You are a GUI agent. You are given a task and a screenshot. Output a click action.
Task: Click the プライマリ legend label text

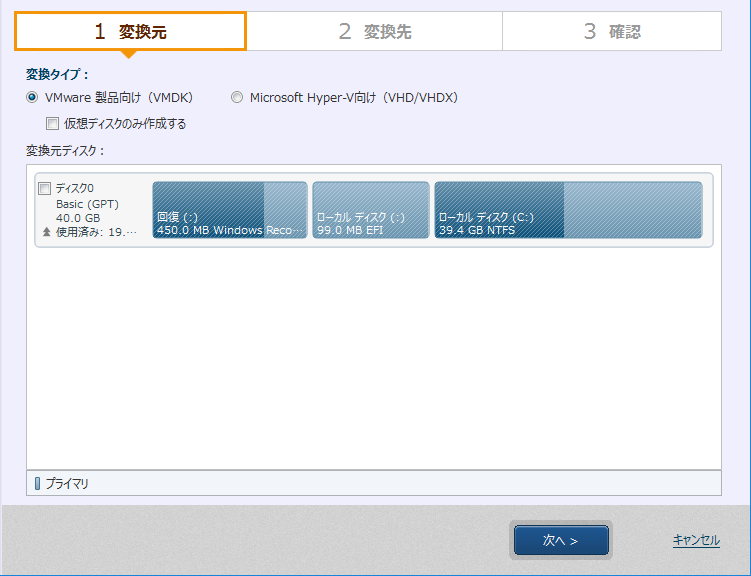tap(67, 484)
